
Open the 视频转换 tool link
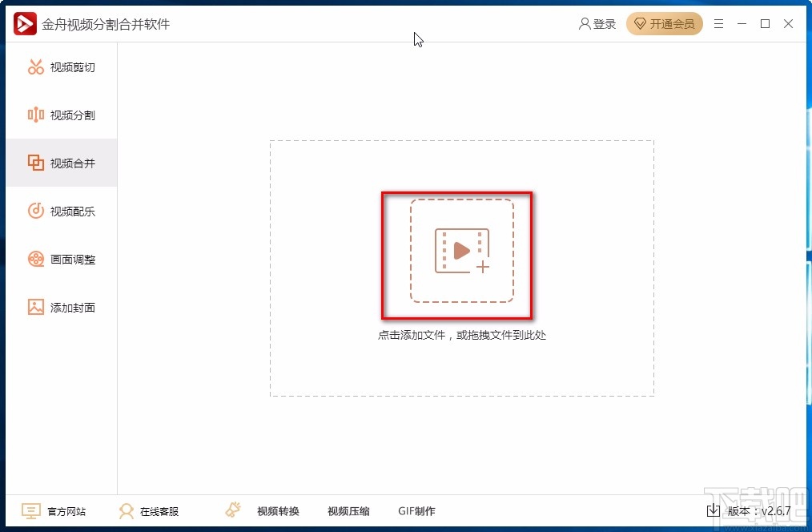pos(278,511)
